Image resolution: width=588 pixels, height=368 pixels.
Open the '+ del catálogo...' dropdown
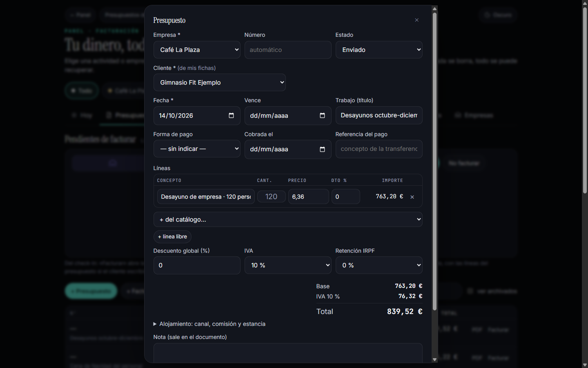[288, 220]
